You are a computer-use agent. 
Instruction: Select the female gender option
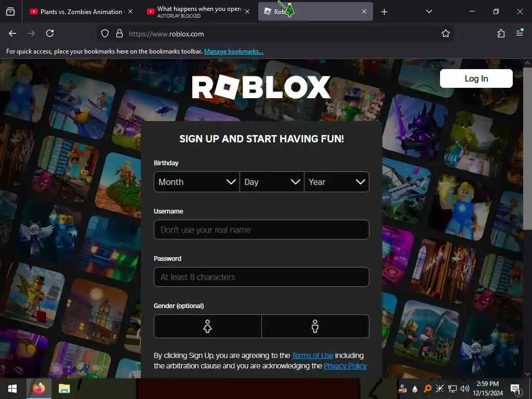208,326
